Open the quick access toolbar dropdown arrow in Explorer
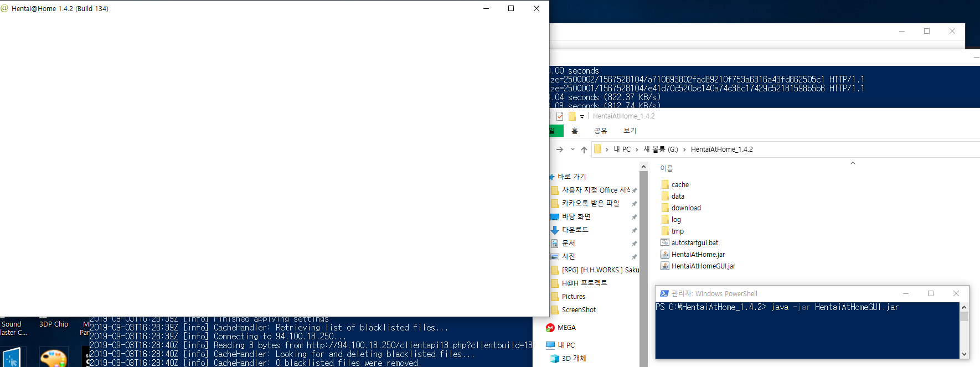Screen dimensions: 980x367 [x=582, y=117]
